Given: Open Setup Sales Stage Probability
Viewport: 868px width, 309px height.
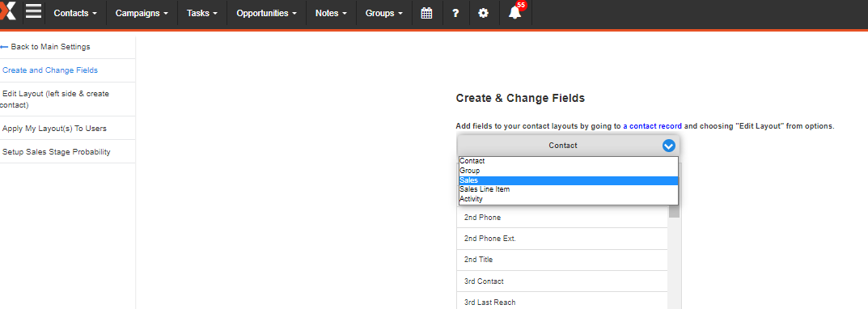Looking at the screenshot, I should (57, 152).
